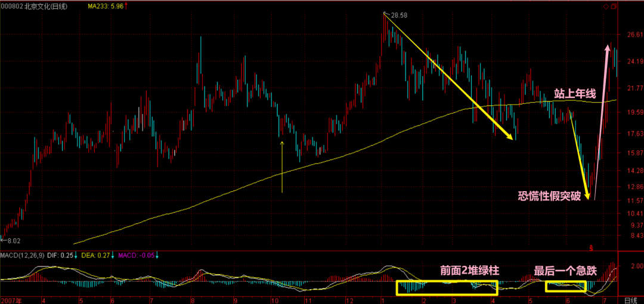Select the 站上年线 text annotation
644x304 pixels.
coord(574,93)
